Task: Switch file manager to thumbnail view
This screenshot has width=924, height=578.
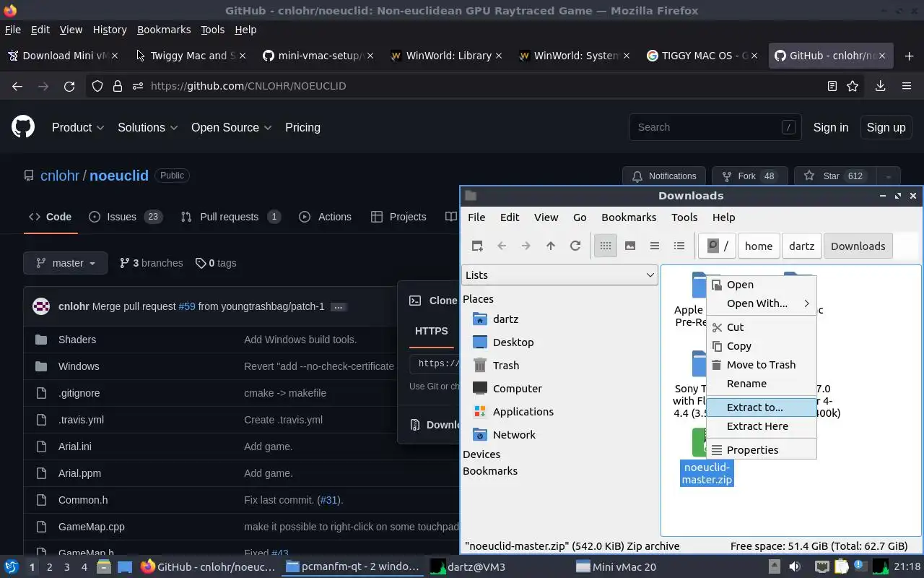Action: coord(630,246)
